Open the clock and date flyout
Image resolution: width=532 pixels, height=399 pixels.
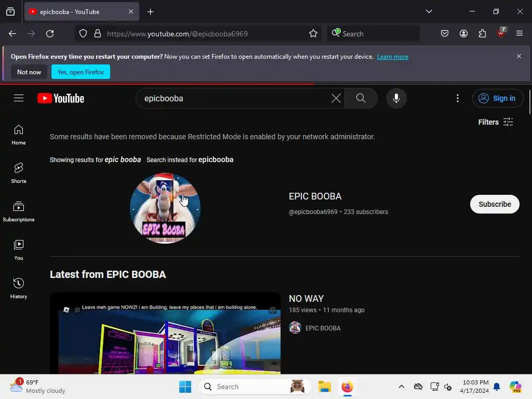point(474,387)
